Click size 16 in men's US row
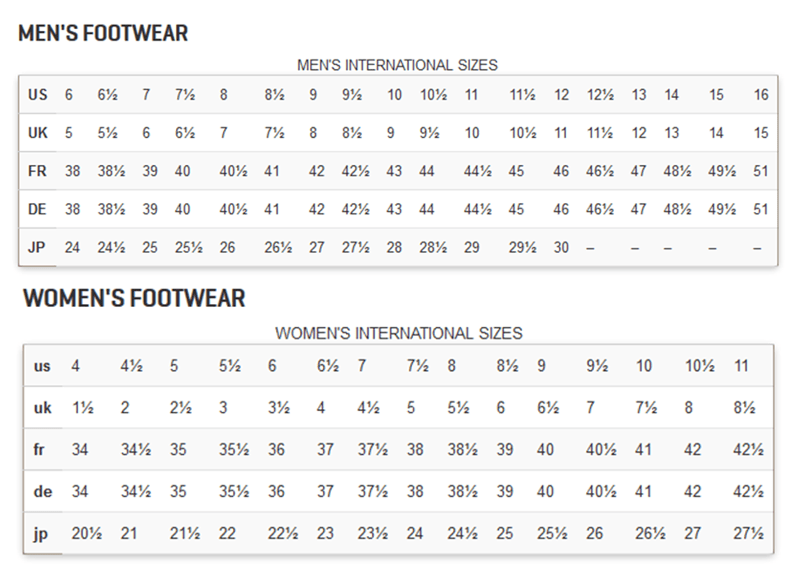 [x=762, y=95]
